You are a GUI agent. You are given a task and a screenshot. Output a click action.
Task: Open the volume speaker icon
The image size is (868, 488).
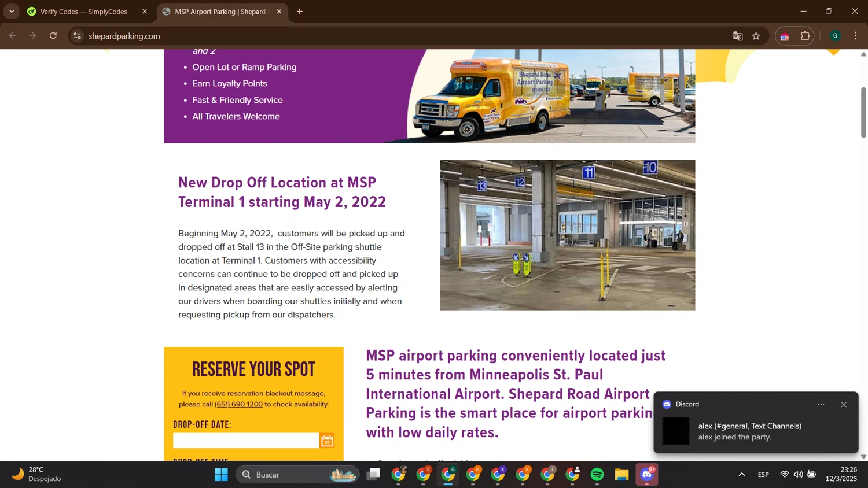click(798, 475)
